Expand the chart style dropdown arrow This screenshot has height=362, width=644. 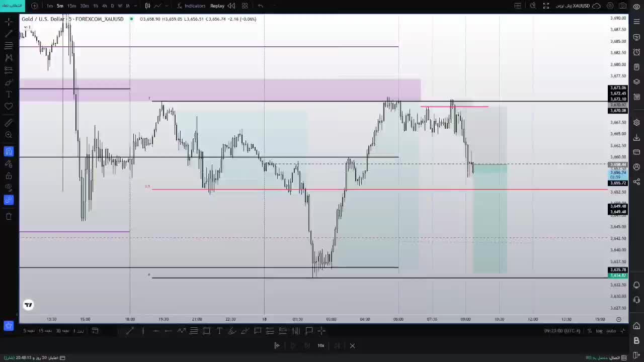point(167,6)
